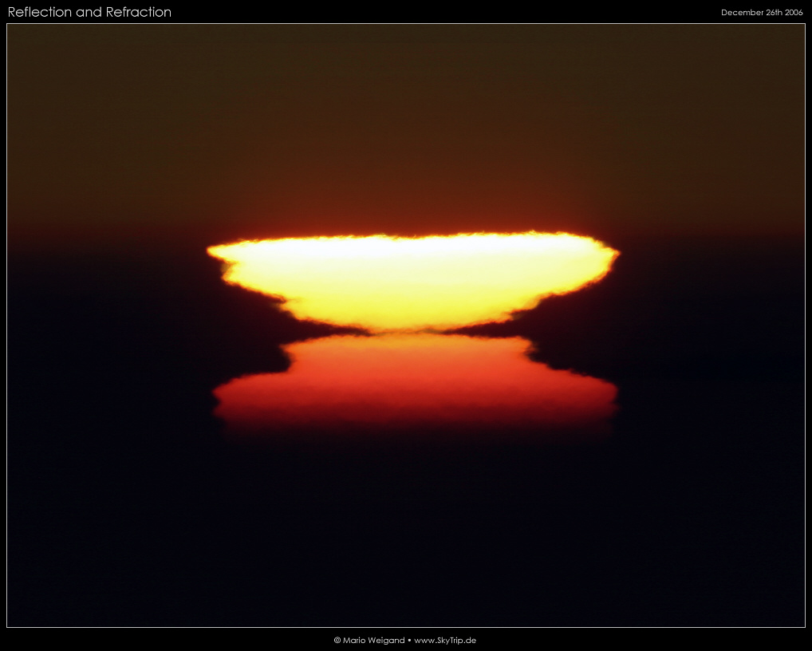Click the word 'Reflection' in the title
The width and height of the screenshot is (812, 651).
[40, 12]
